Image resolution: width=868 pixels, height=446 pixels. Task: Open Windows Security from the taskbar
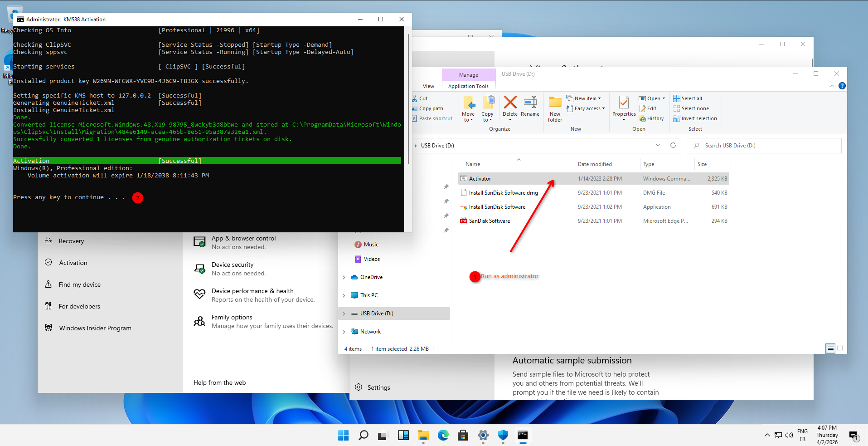tap(503, 436)
